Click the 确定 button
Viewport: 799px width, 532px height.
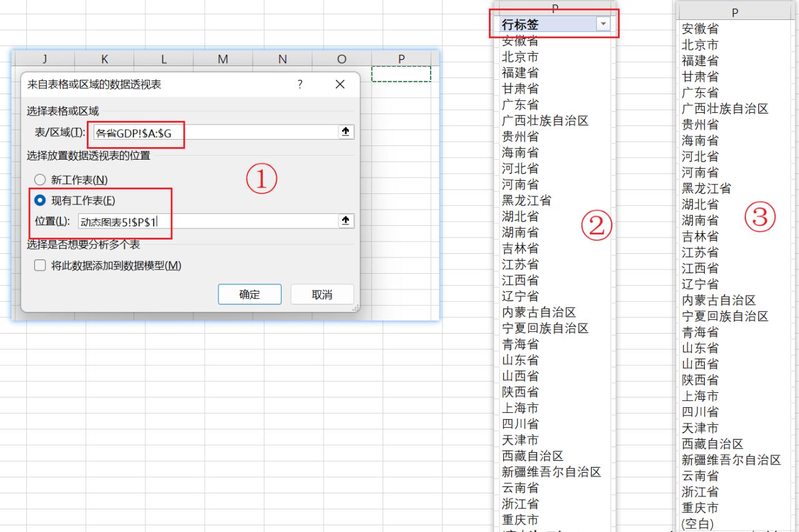250,294
